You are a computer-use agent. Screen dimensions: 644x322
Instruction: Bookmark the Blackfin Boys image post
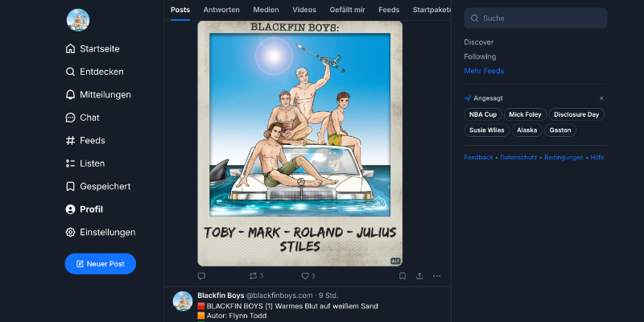coord(402,276)
